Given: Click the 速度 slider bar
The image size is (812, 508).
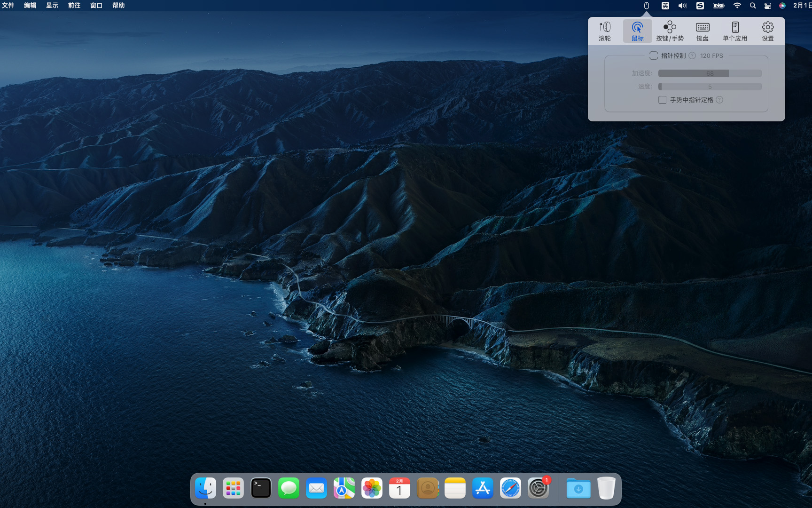Looking at the screenshot, I should [710, 87].
